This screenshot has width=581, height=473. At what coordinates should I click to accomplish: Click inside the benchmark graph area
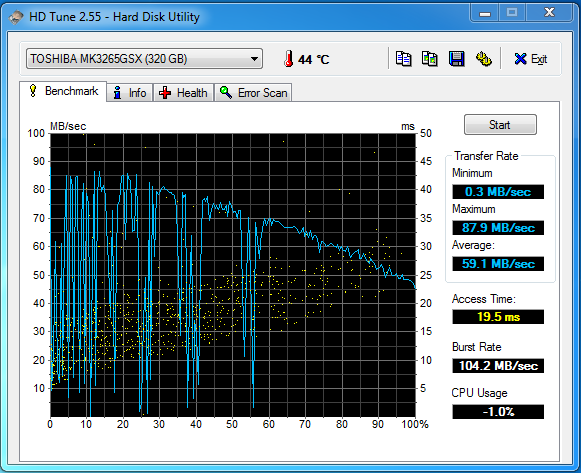[233, 275]
